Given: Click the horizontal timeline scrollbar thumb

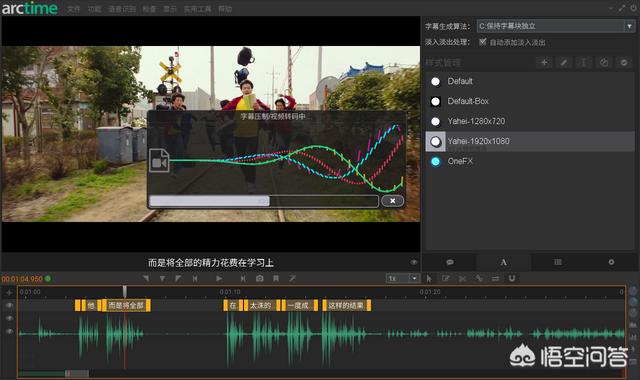Looking at the screenshot, I should [x=77, y=373].
